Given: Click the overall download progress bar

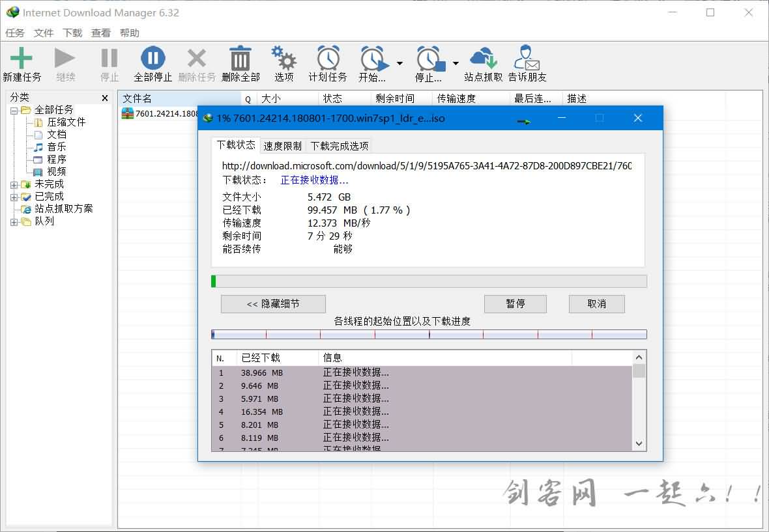Looking at the screenshot, I should pos(429,281).
